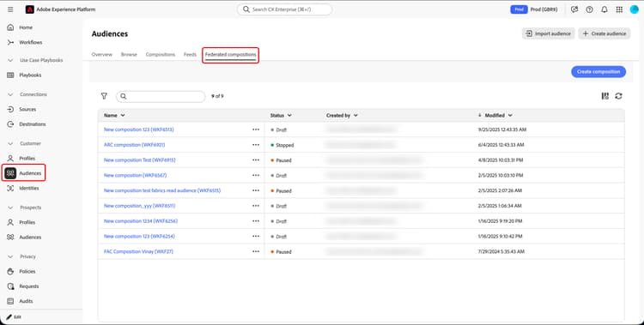644x325 pixels.
Task: Collapse the Connections sidebar section
Action: [10, 94]
